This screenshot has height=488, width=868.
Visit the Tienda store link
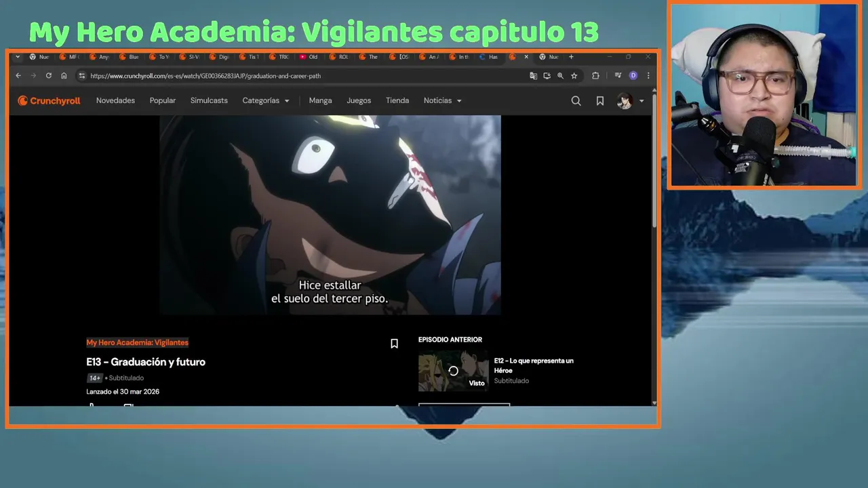(x=397, y=100)
